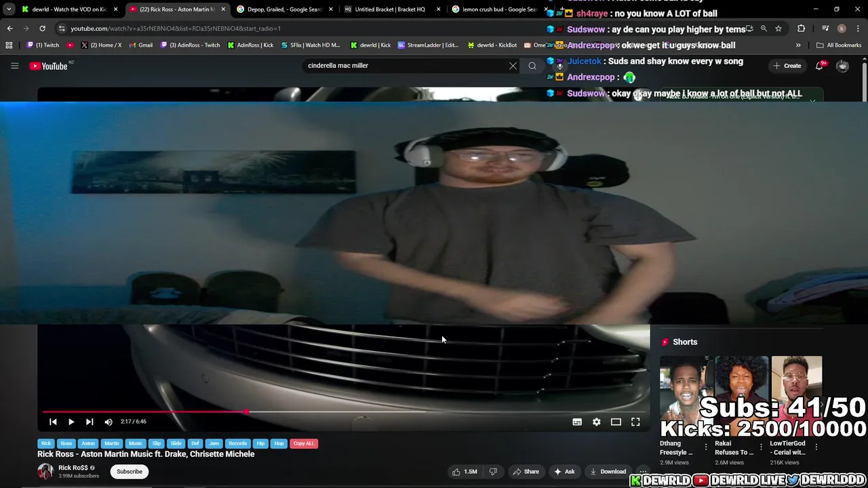Image resolution: width=868 pixels, height=488 pixels.
Task: Switch to lemon crush bud tab
Action: tap(498, 9)
